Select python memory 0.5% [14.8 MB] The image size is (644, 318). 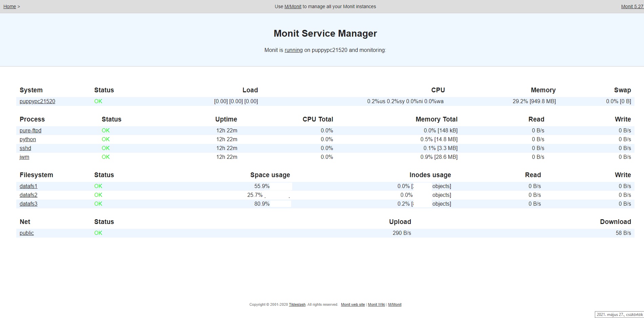(439, 139)
